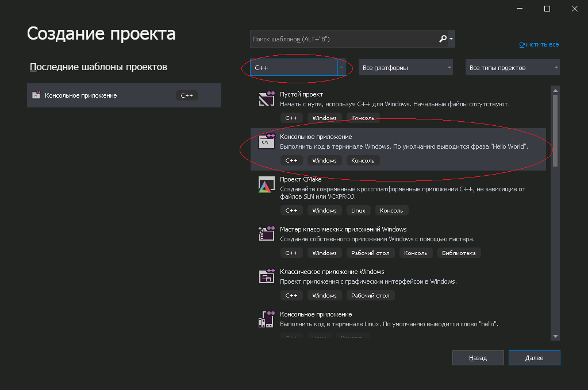588x390 pixels.
Task: Click Windows tag under Классическое приложение Windows
Action: pos(324,296)
